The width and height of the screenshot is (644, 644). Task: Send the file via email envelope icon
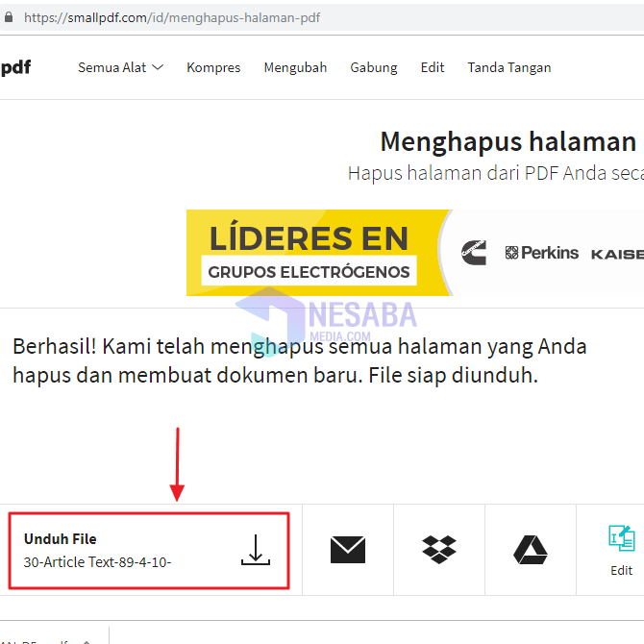tap(347, 550)
